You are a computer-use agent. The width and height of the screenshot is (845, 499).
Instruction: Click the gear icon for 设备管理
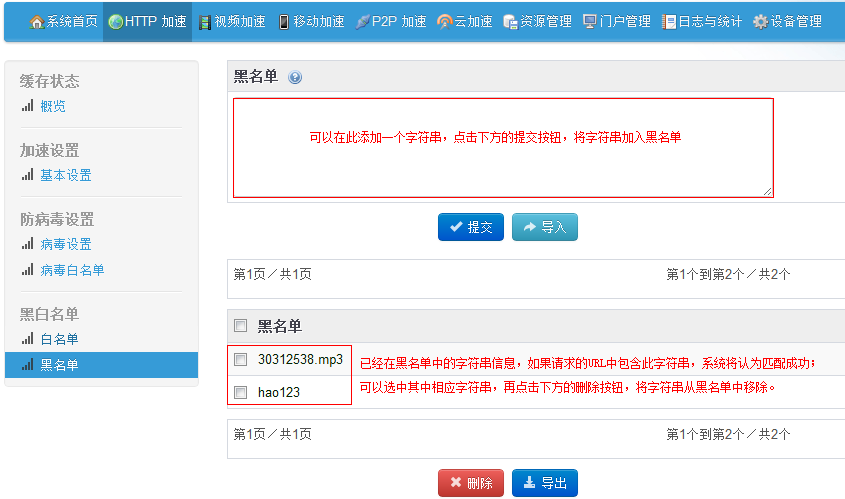760,22
